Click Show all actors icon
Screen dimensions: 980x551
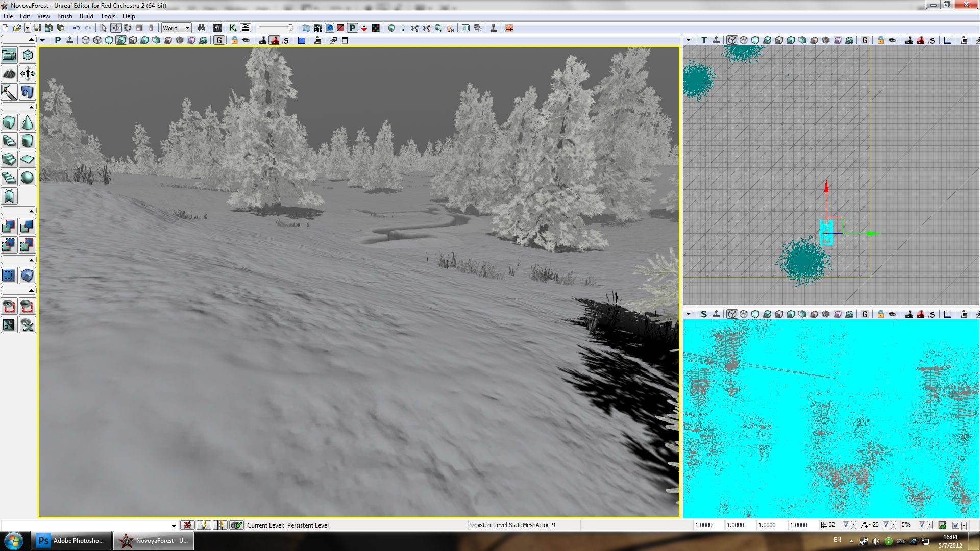pos(28,324)
